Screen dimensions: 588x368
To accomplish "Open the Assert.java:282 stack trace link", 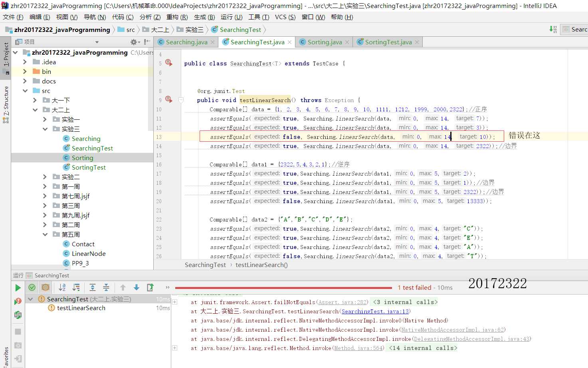I will 343,302.
